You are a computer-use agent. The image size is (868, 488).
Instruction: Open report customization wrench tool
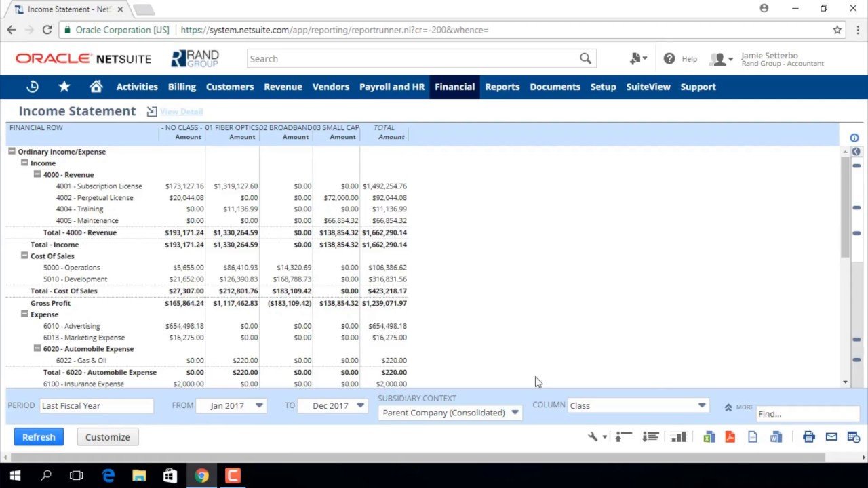[591, 436]
